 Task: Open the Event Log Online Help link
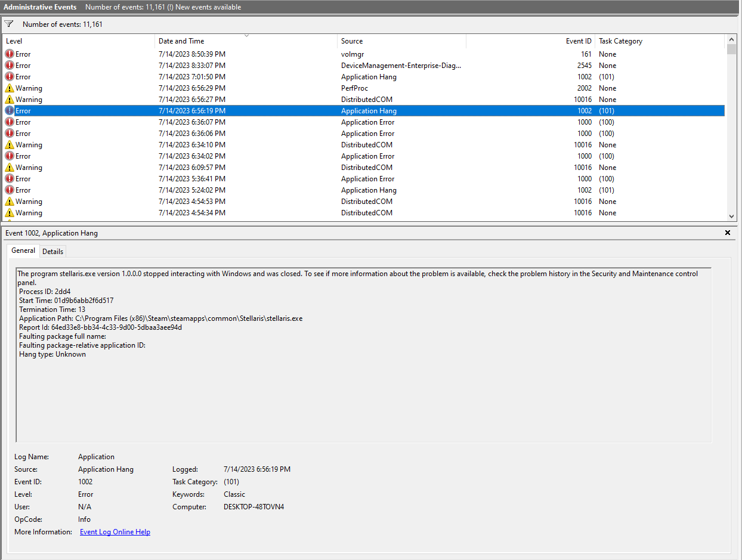115,531
